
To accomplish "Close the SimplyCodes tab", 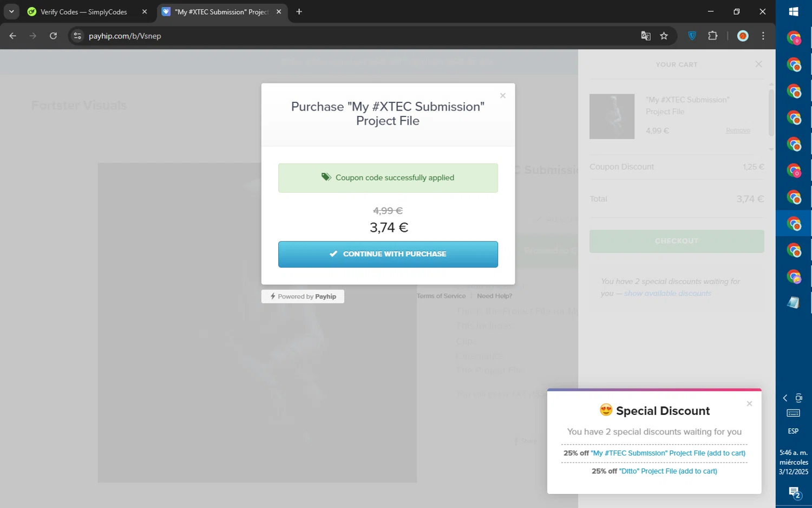I will (145, 12).
